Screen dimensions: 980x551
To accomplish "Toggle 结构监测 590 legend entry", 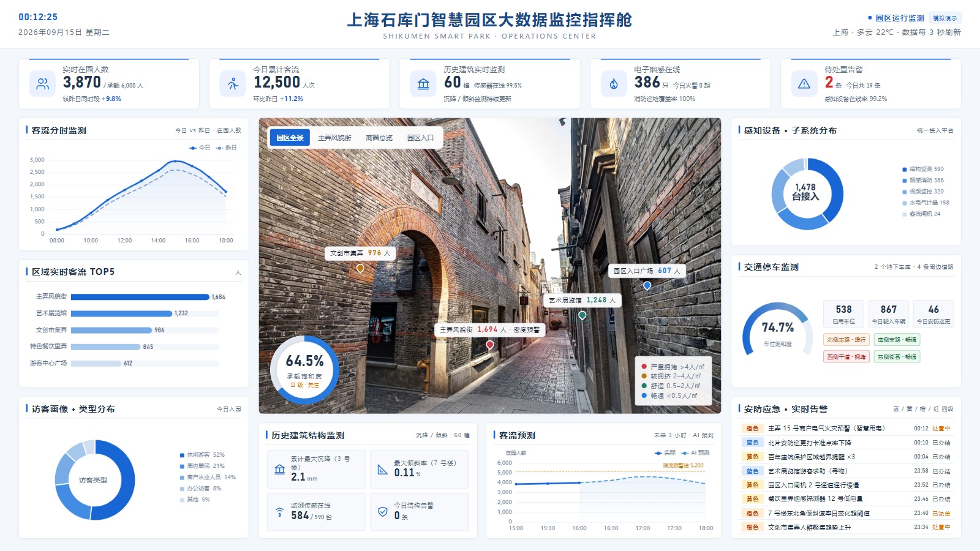I will pyautogui.click(x=923, y=169).
